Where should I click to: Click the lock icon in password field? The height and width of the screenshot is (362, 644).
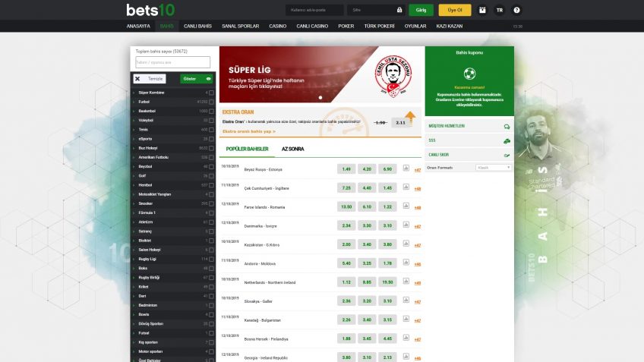point(399,10)
